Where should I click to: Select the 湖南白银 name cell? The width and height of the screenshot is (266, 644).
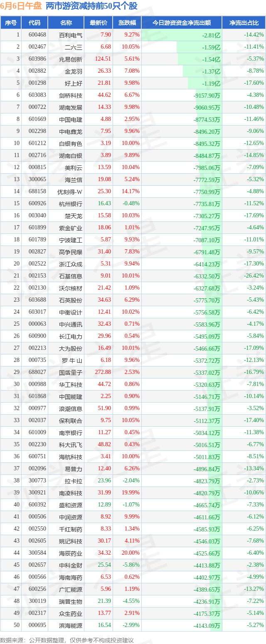coord(66,155)
